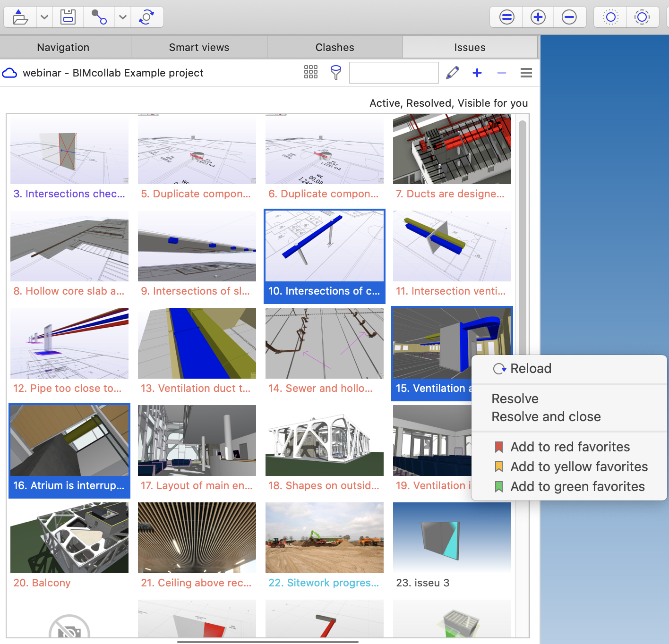This screenshot has width=669, height=644.
Task: Add a new issue with plus icon
Action: click(477, 73)
